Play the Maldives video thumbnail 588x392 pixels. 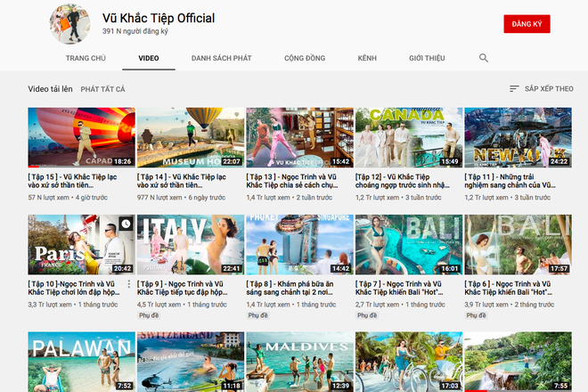[299, 362]
